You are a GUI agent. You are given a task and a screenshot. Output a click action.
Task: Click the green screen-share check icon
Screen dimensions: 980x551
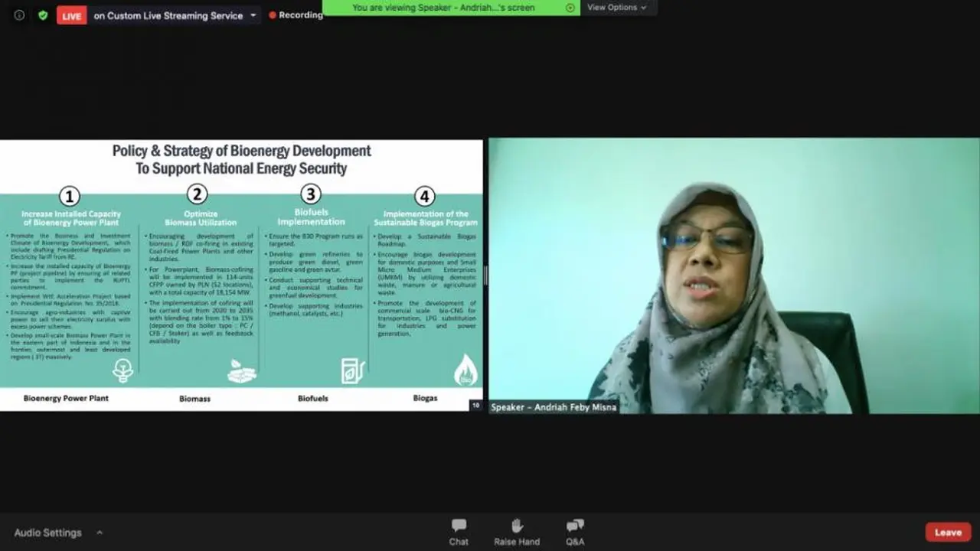pos(570,8)
